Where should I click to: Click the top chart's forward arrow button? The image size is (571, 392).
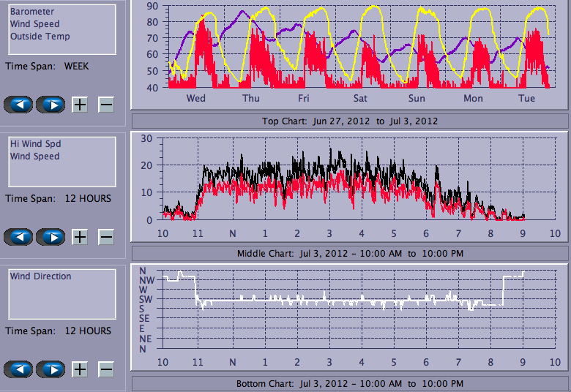(51, 105)
